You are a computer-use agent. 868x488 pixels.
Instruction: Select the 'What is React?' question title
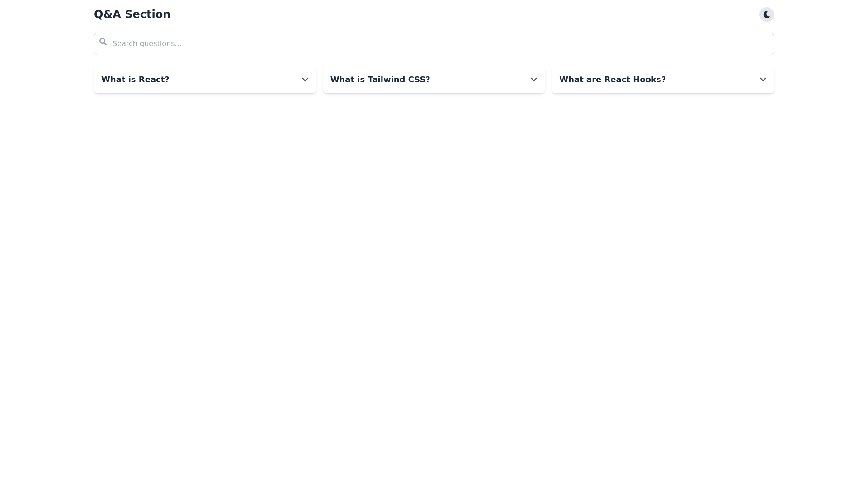(135, 80)
